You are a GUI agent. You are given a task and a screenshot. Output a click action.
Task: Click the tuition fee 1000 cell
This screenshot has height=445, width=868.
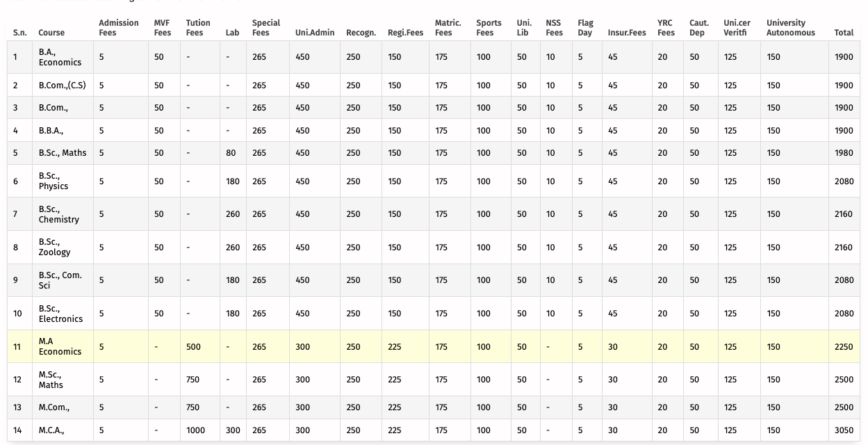click(x=196, y=430)
